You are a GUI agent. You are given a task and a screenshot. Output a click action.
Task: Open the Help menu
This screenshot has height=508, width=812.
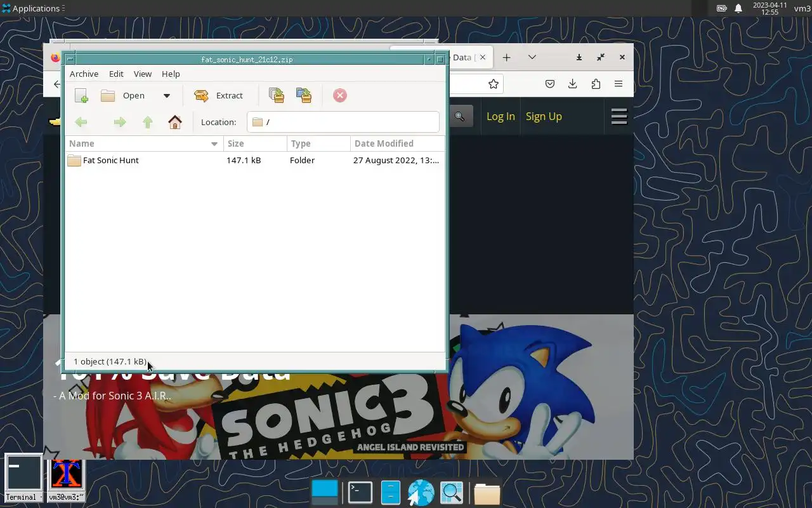coord(171,74)
